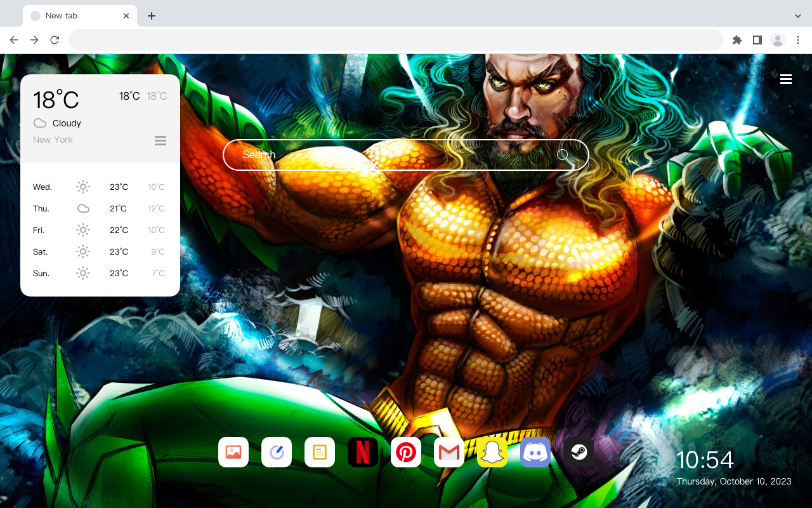Open a new browser tab
812x508 pixels.
coord(151,16)
